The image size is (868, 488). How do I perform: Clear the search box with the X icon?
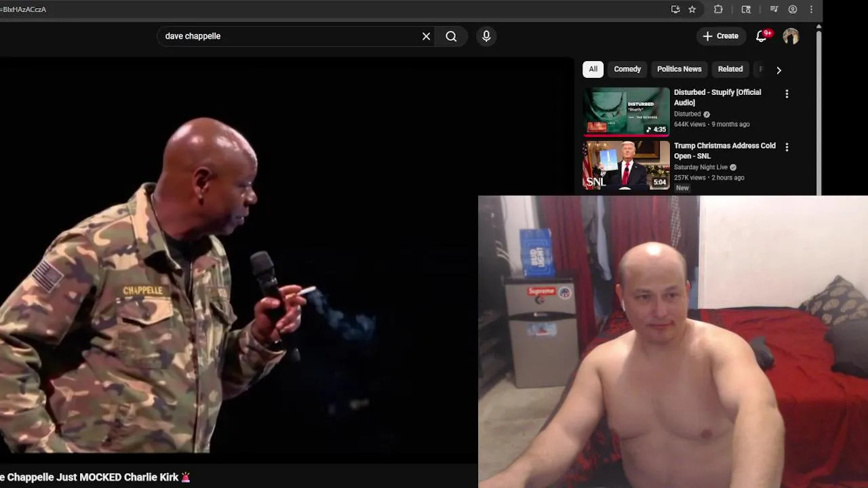426,36
